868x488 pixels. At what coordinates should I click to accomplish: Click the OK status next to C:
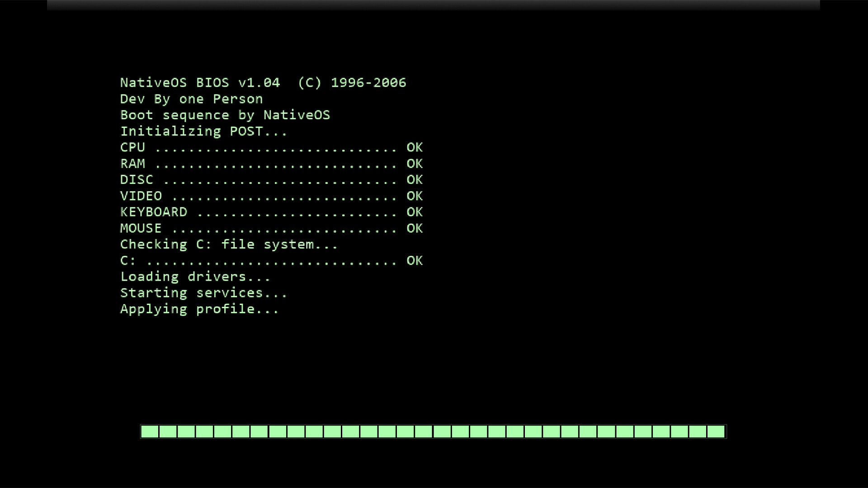point(414,260)
